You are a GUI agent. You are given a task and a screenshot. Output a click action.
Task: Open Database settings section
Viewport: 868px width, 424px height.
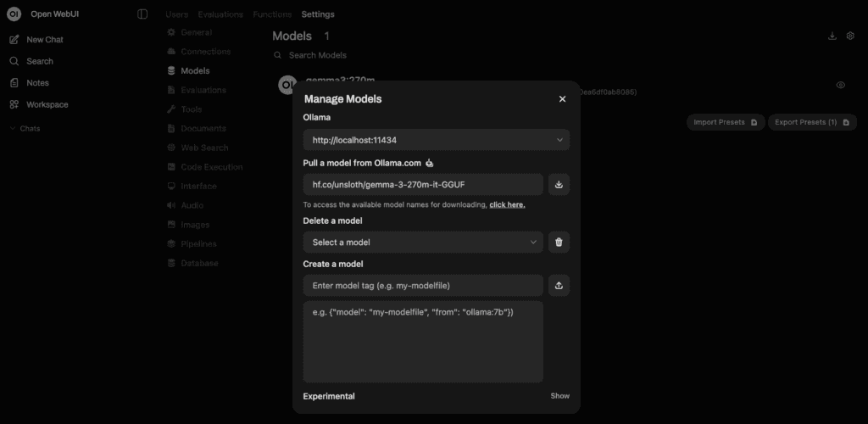click(x=192, y=264)
